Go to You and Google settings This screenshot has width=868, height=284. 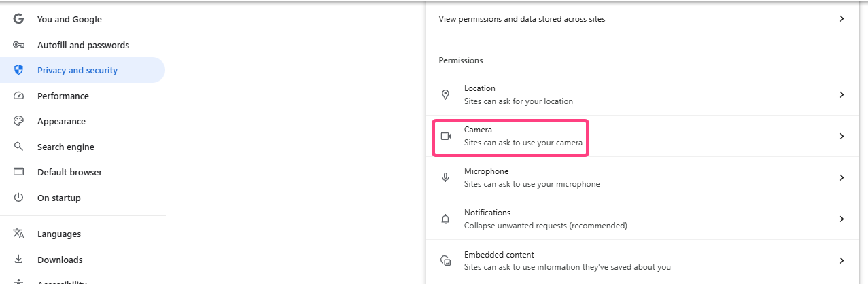[x=69, y=20]
